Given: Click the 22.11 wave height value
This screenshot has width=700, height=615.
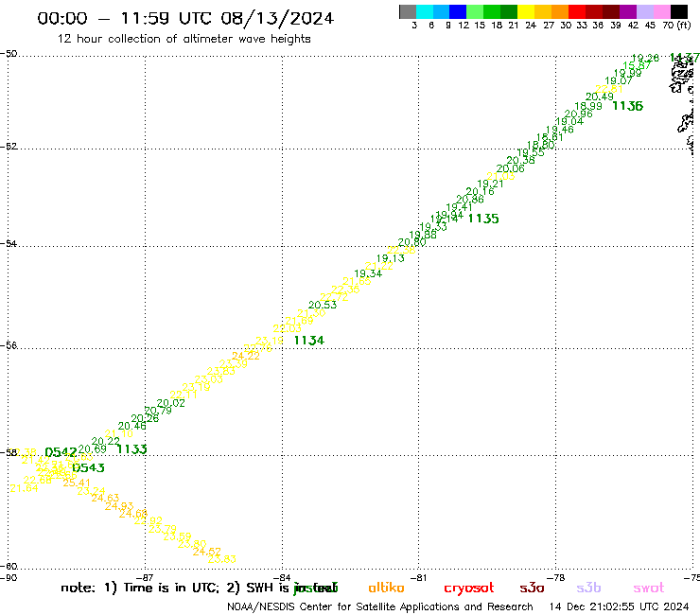Looking at the screenshot, I should [184, 395].
